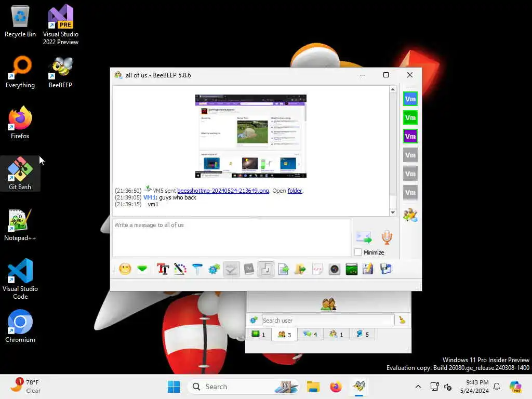Click the two-people group icon in main window

point(328,304)
